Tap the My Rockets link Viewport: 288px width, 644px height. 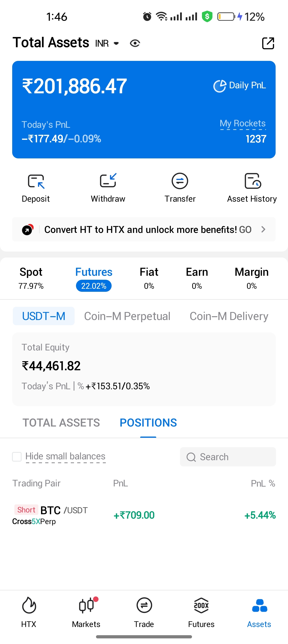click(x=243, y=124)
